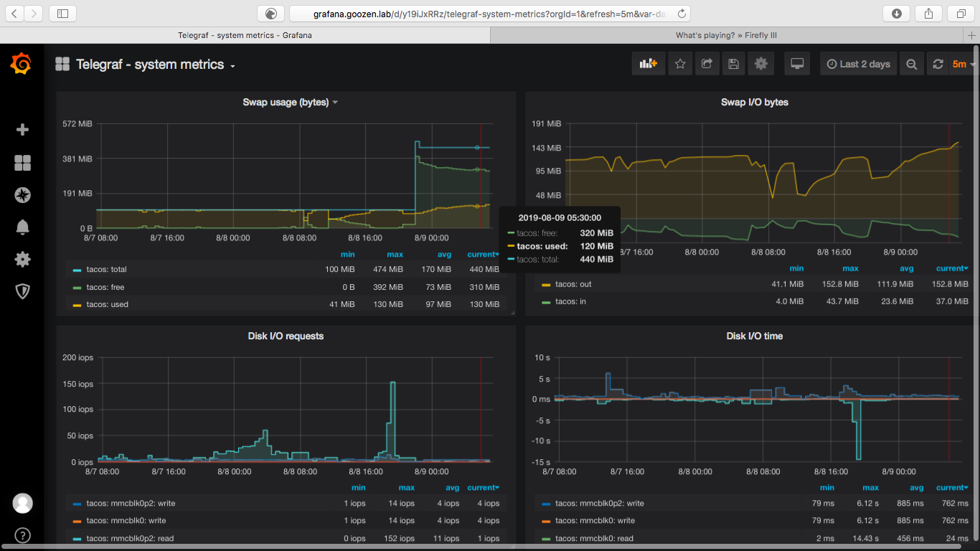Toggle tacos: used series in Swap usage legend
This screenshot has height=551, width=980.
(x=107, y=304)
